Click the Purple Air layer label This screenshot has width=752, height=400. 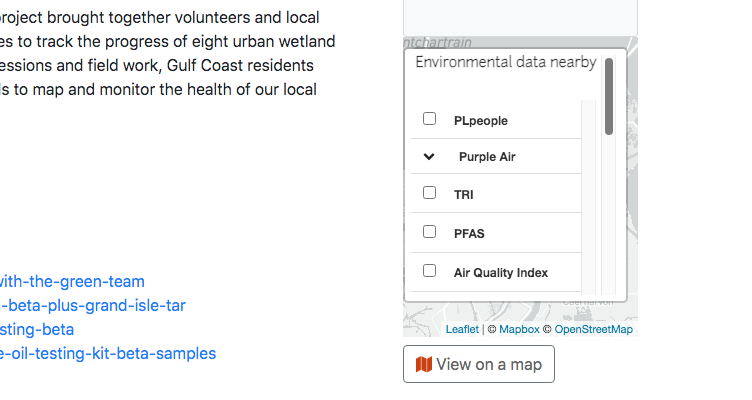[487, 157]
